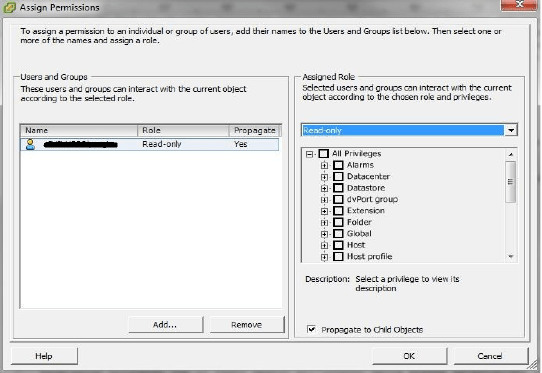Screen dimensions: 542x373
Task: Expand the Host privilege node
Action: click(324, 245)
